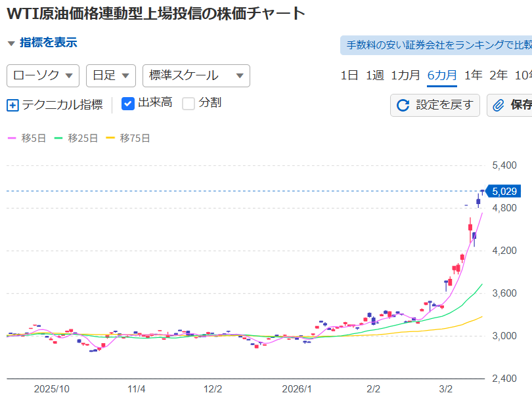Uncheck the 出来高 checkbox
The height and width of the screenshot is (395, 532).
(x=129, y=104)
